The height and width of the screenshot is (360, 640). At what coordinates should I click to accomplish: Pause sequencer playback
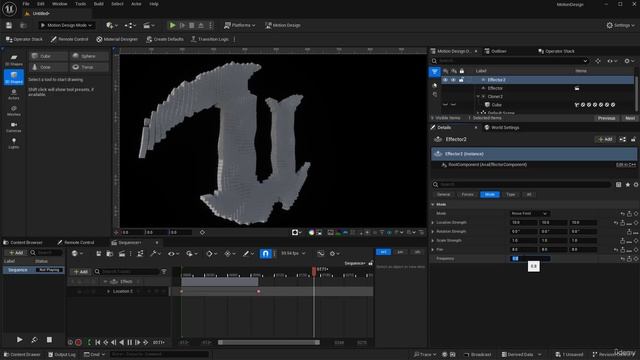pyautogui.click(x=129, y=342)
